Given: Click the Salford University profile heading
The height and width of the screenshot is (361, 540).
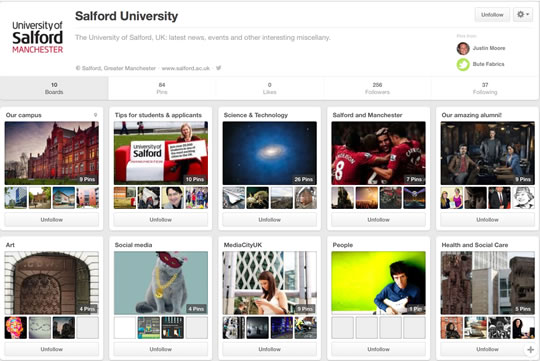Looking at the screenshot, I should (126, 16).
